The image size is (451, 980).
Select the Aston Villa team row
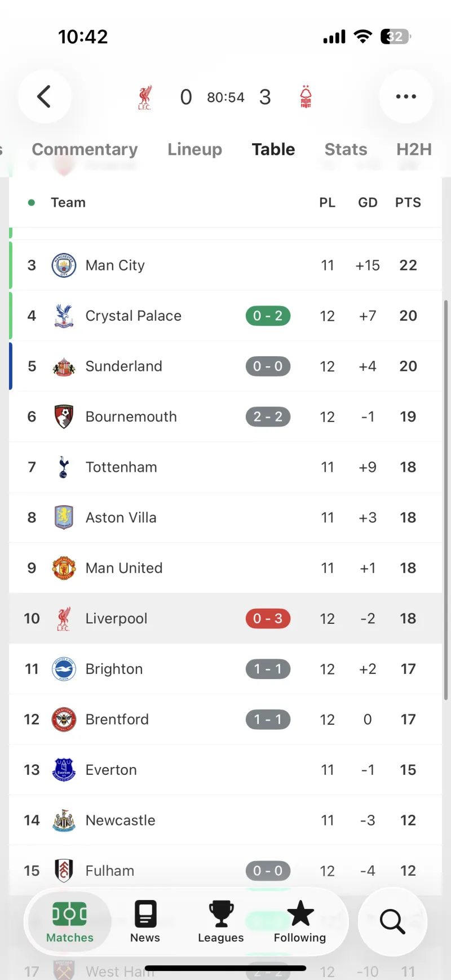click(x=225, y=518)
